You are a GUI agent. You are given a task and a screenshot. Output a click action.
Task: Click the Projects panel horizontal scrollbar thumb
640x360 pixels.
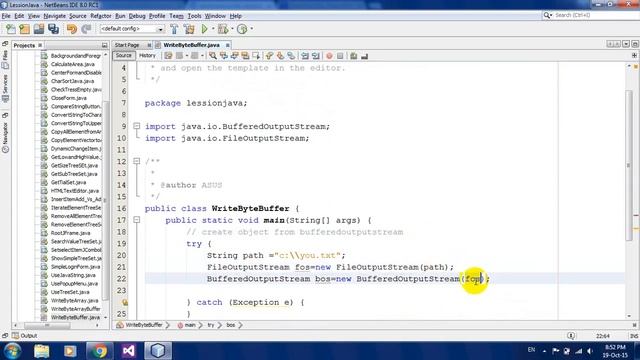coord(47,325)
